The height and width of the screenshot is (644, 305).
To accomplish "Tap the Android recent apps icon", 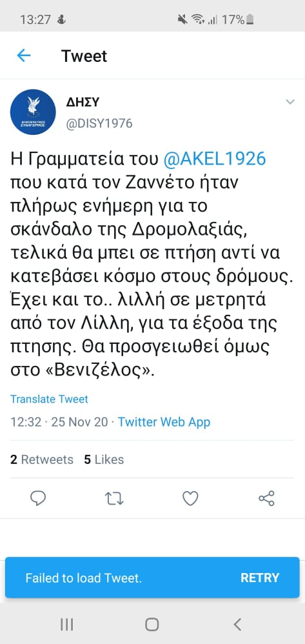I will click(67, 624).
